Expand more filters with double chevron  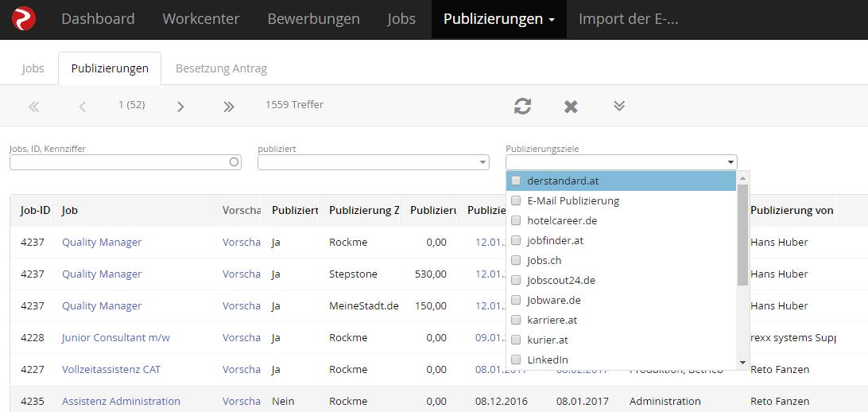619,105
